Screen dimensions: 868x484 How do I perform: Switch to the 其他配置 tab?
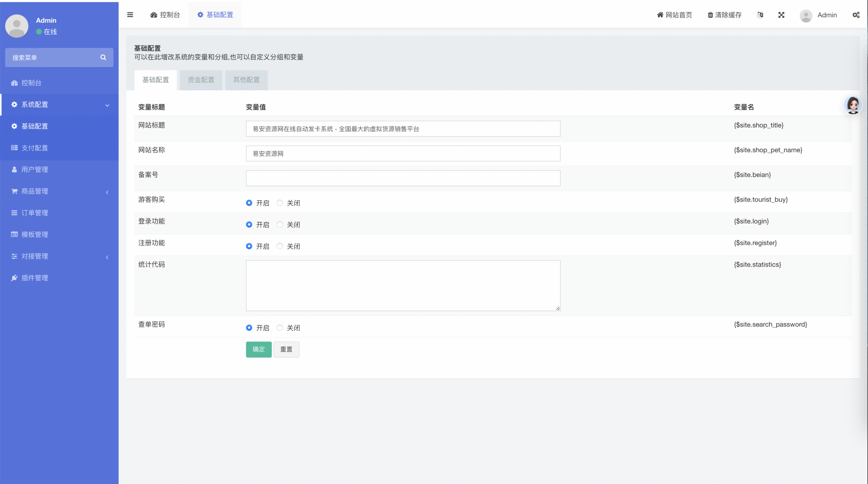pos(246,80)
